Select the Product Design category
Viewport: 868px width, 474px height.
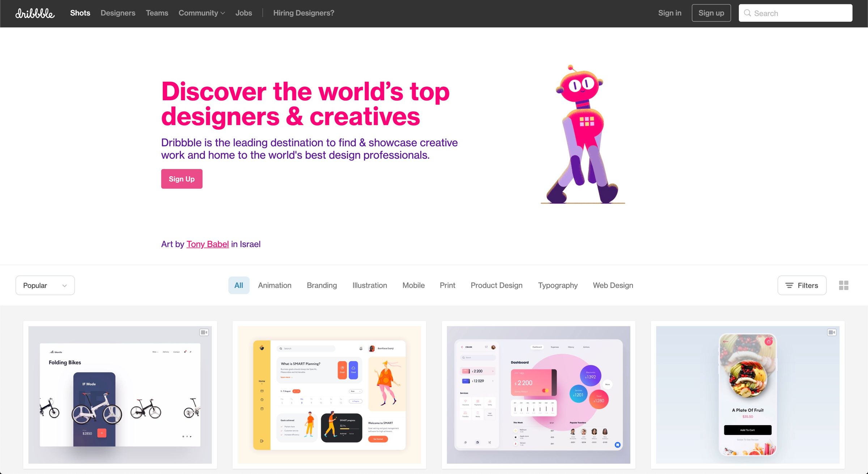[x=497, y=285]
